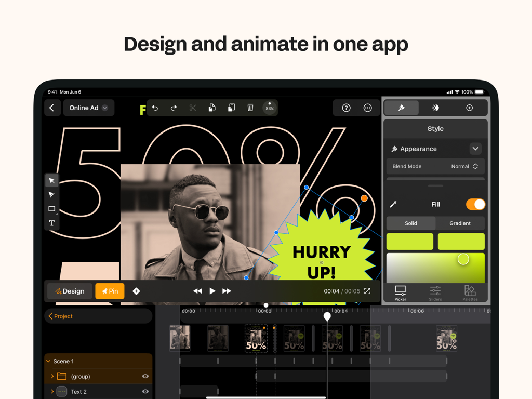The width and height of the screenshot is (532, 399).
Task: Switch to Pin mode
Action: [x=110, y=291]
